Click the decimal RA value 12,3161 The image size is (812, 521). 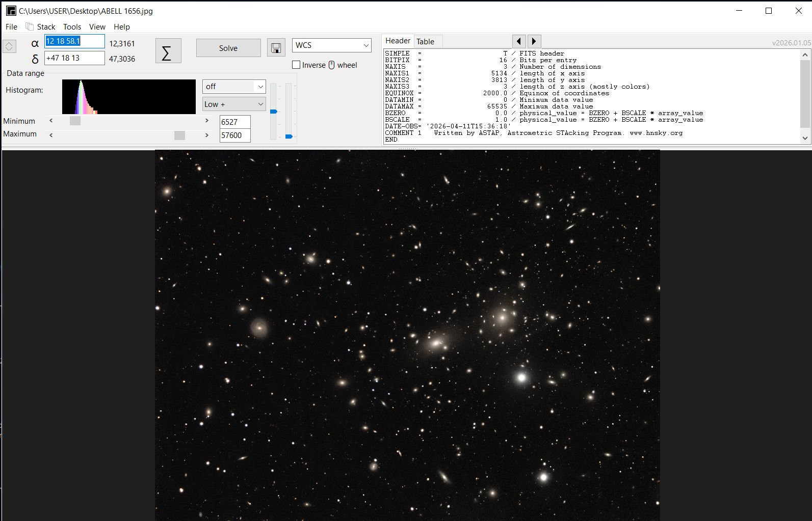coord(122,44)
